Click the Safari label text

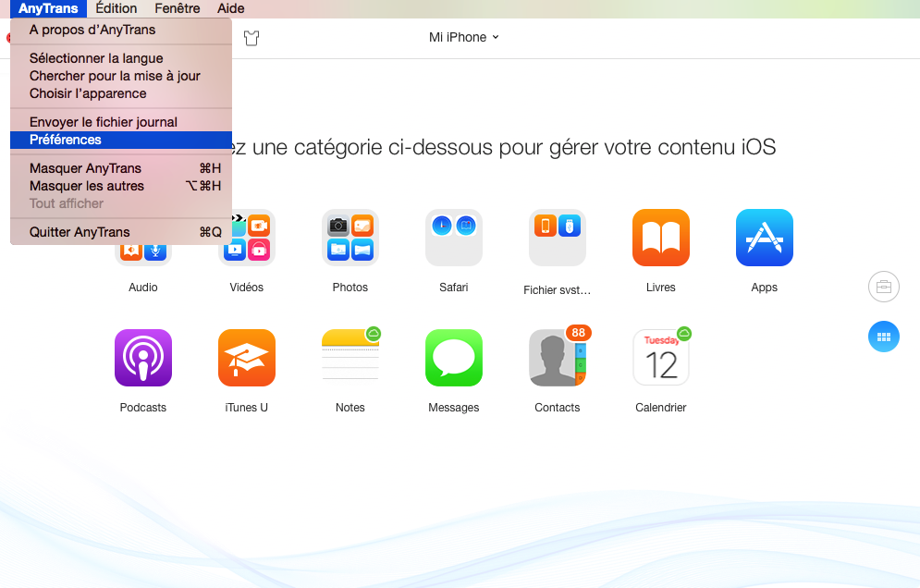click(454, 288)
